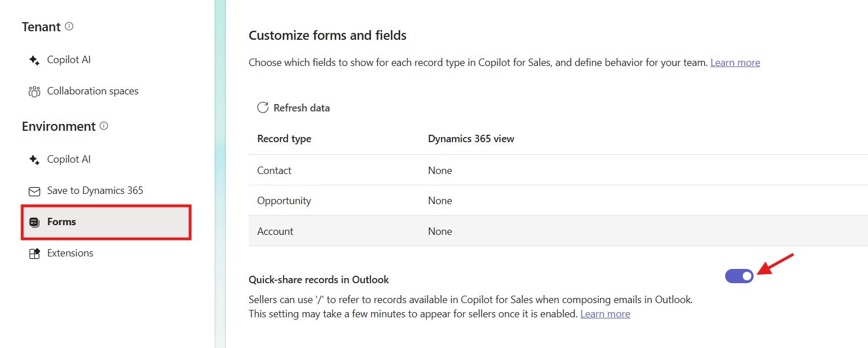Click the None view value for Opportunity

pyautogui.click(x=440, y=201)
